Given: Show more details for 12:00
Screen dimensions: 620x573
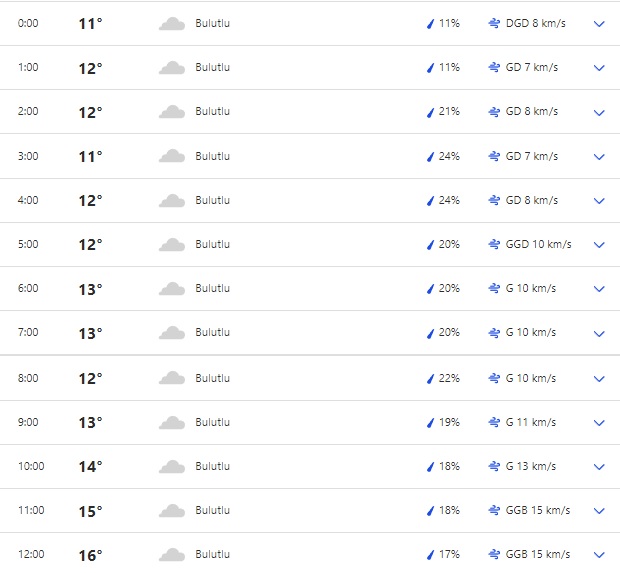Looking at the screenshot, I should pos(599,555).
